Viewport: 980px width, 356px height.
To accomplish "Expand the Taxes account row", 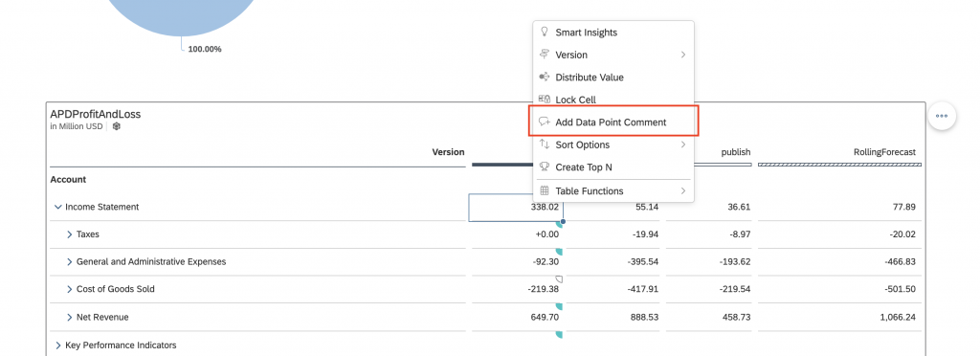I will click(x=69, y=234).
